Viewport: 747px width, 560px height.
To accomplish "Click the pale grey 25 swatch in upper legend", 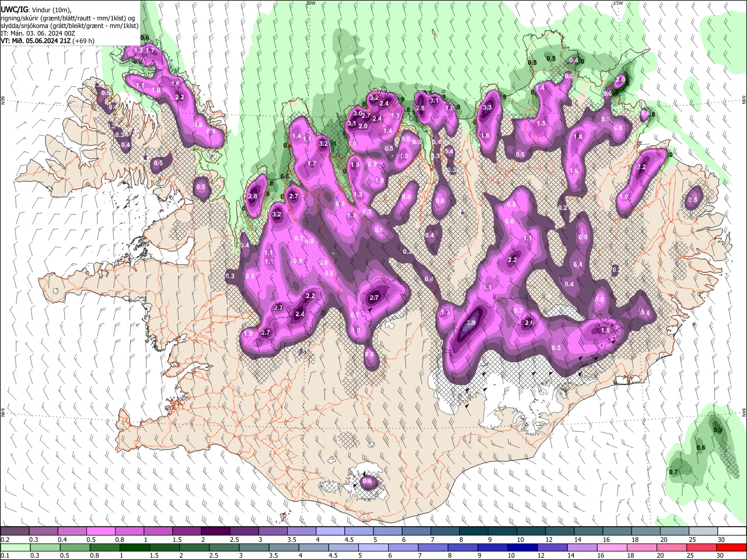I will (704, 531).
